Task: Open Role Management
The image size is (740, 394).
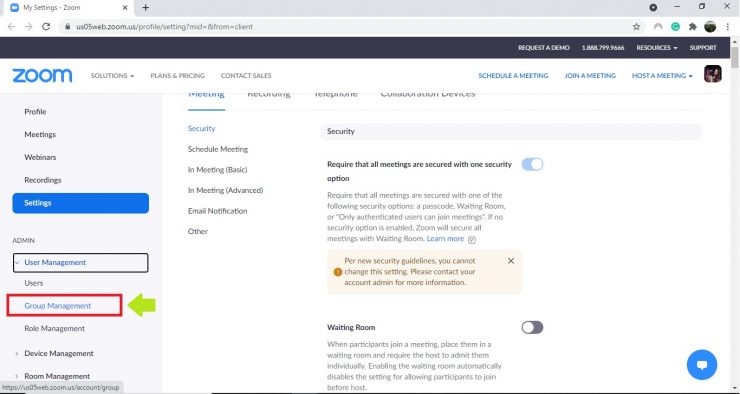Action: [55, 328]
